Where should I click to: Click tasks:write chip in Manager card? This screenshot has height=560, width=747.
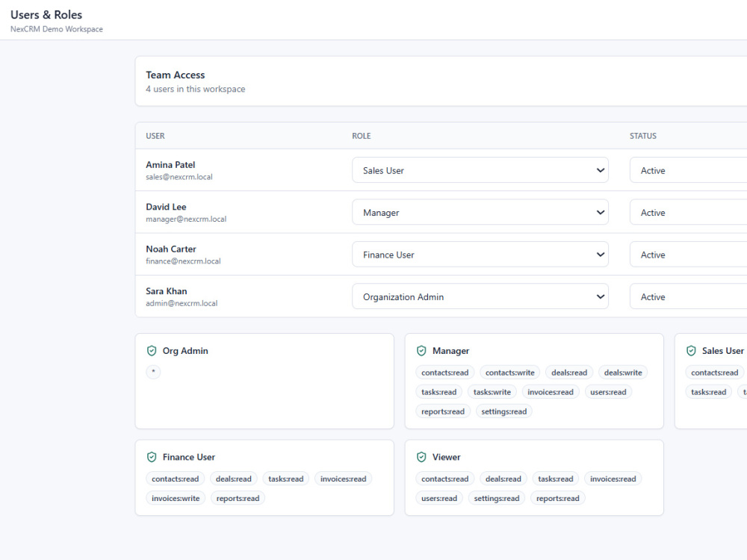click(x=492, y=392)
